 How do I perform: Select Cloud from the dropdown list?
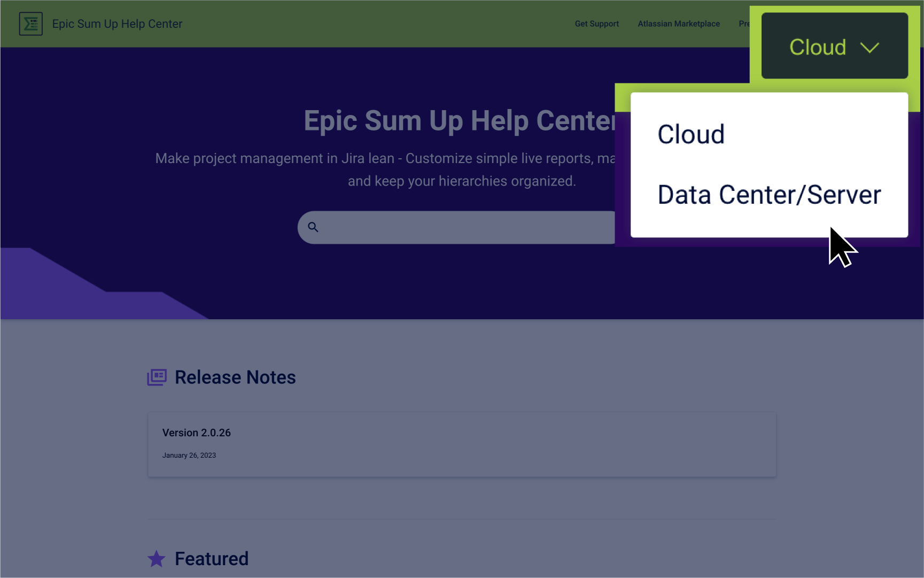pyautogui.click(x=690, y=134)
